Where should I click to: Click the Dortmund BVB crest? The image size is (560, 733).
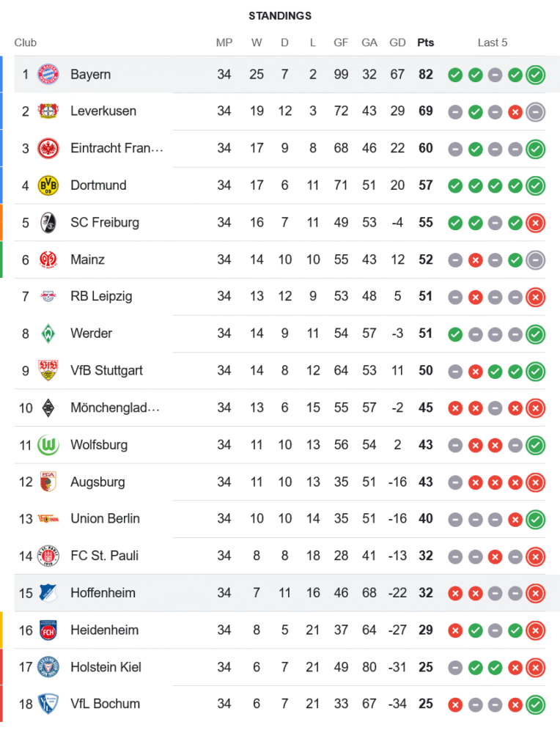(48, 185)
